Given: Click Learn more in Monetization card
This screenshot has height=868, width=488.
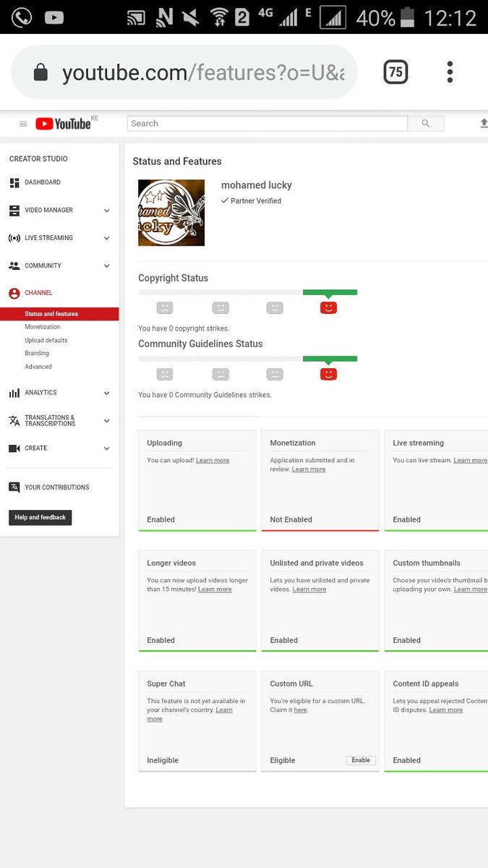Looking at the screenshot, I should [x=309, y=469].
